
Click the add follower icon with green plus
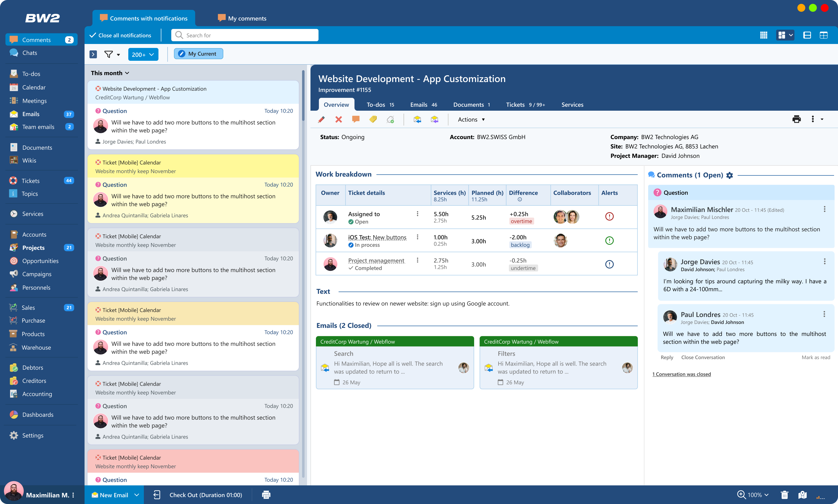[391, 120]
